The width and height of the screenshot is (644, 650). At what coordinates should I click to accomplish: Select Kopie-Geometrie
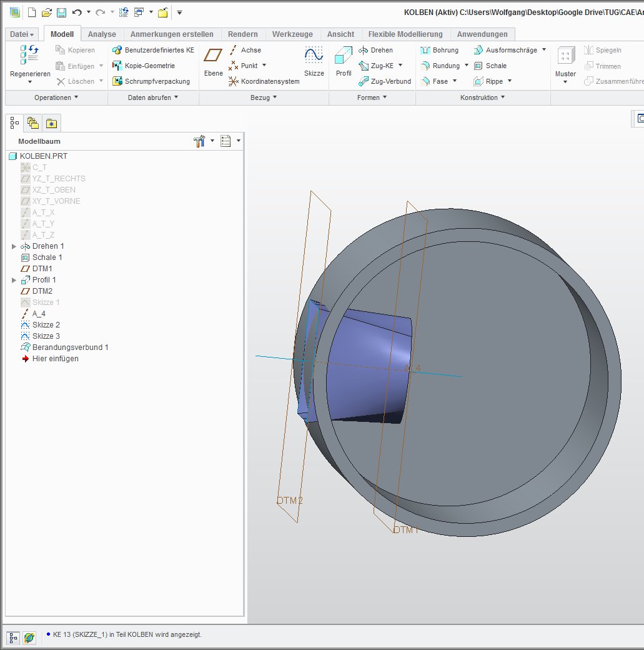[144, 66]
